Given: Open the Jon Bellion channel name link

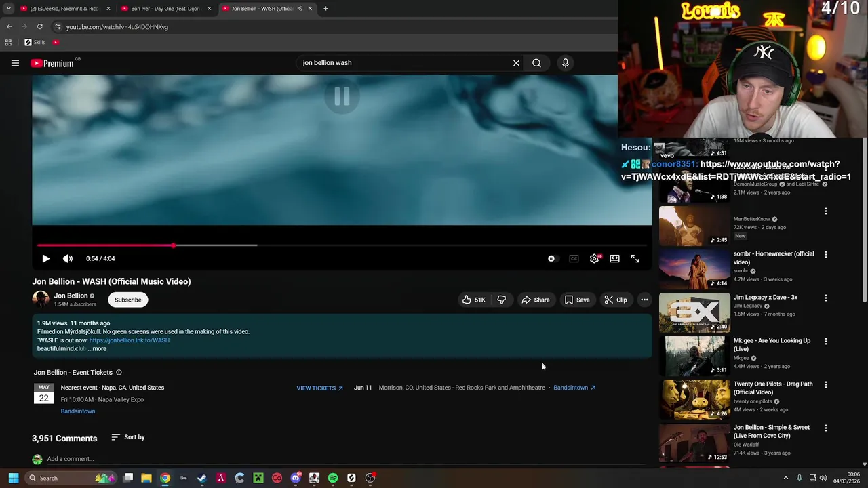Looking at the screenshot, I should click(x=71, y=296).
